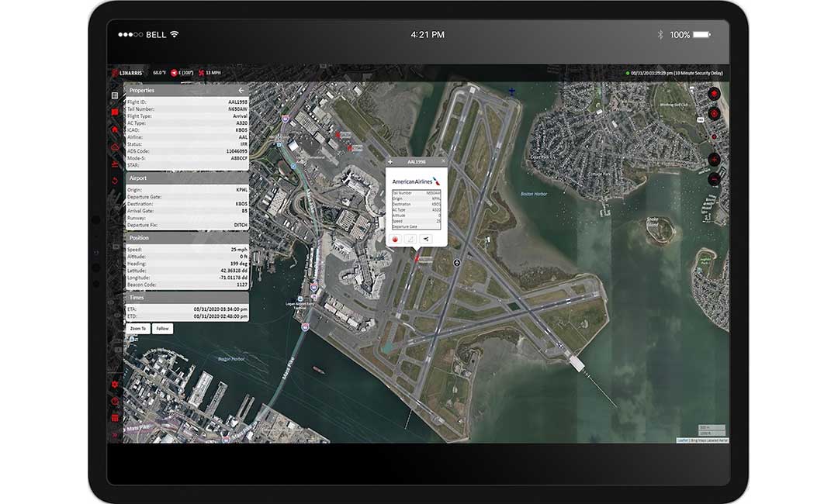Click the Origin value KPHL
Image resolution: width=838 pixels, height=504 pixels.
click(x=241, y=189)
